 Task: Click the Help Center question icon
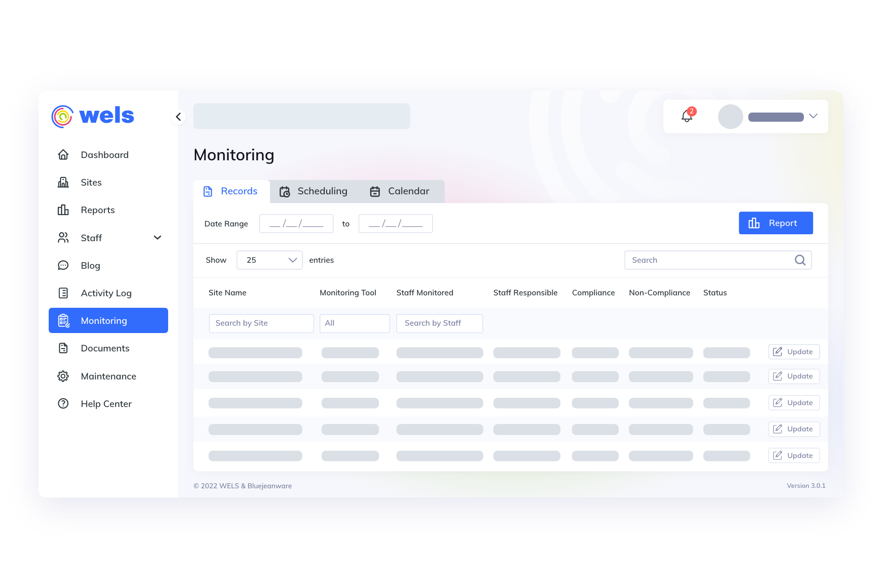click(x=63, y=404)
